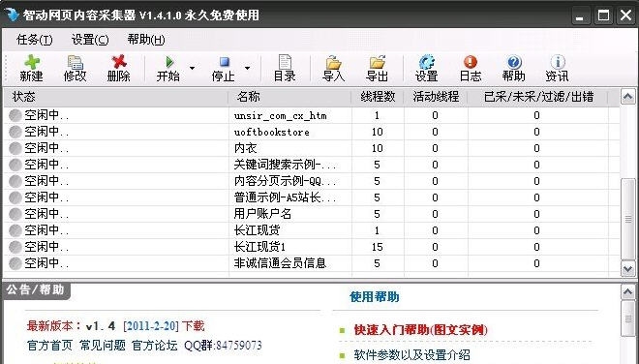Image resolution: width=639 pixels, height=364 pixels.
Task: Click status circle of 非诚信通会员信息 row
Action: (15, 263)
